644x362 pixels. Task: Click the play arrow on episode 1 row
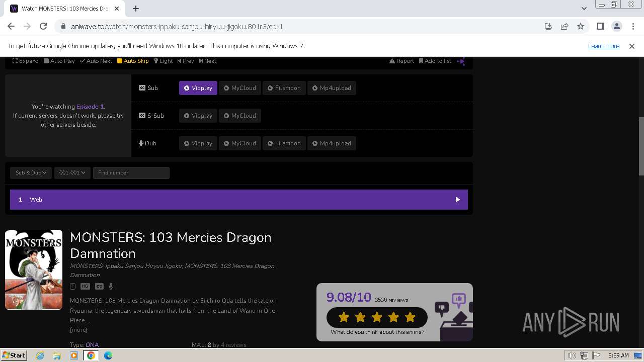[457, 200]
